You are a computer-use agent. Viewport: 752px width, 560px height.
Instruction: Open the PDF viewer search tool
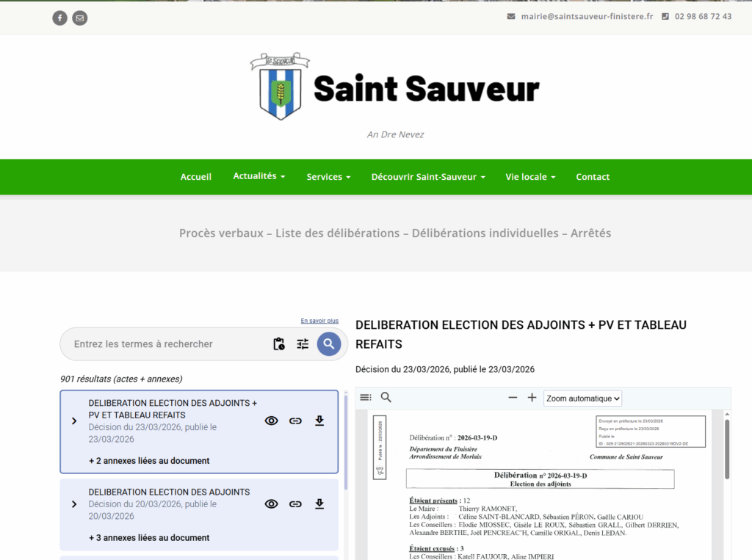386,398
